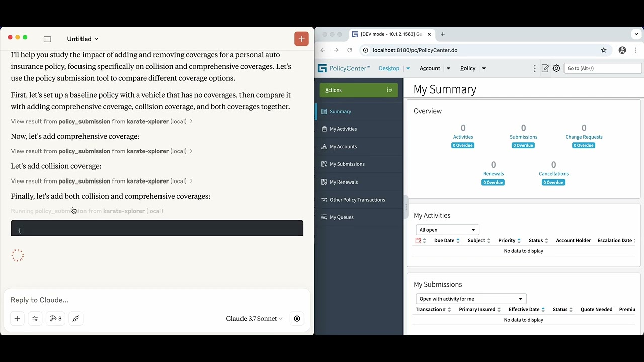Close the DEV mode browser tab

[x=429, y=34]
